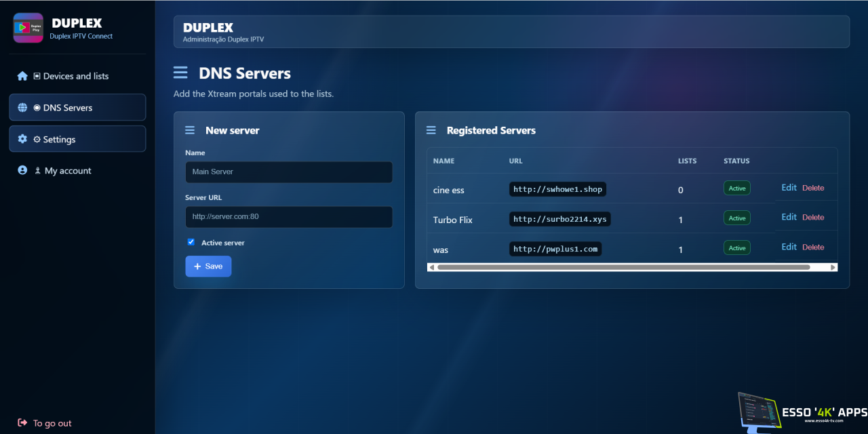
Task: Click the lists count 0 for cine ess
Action: point(681,191)
